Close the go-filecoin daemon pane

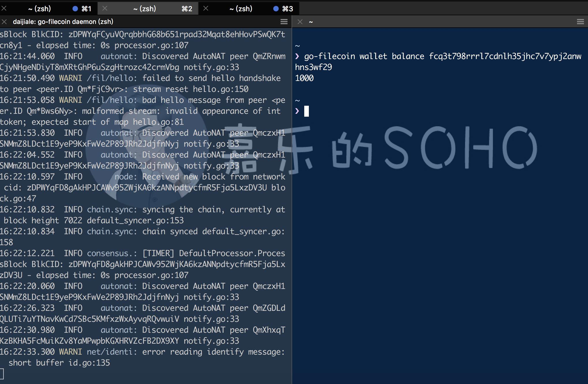coord(4,22)
